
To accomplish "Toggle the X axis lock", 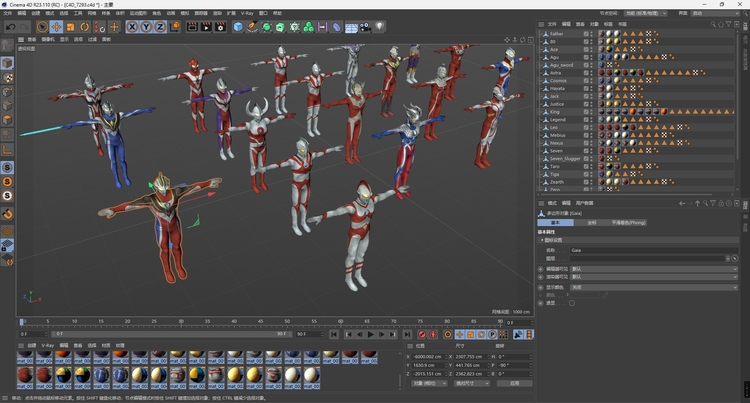I will 132,27.
